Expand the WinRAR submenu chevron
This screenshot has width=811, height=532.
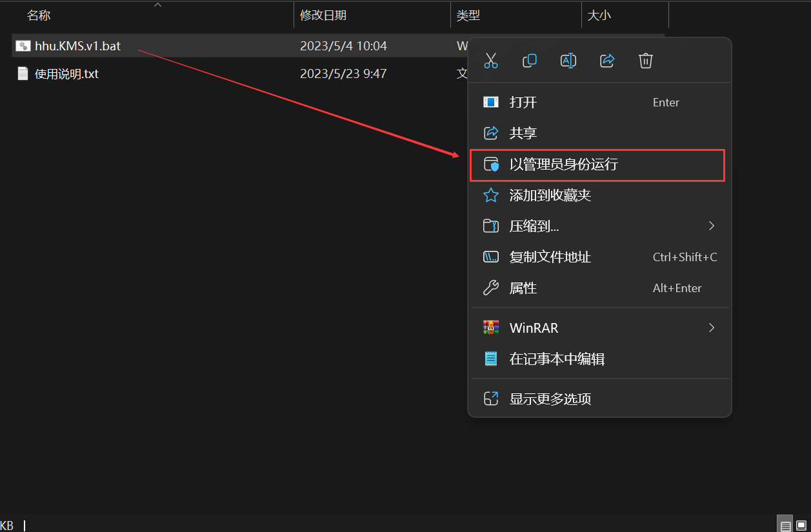711,328
